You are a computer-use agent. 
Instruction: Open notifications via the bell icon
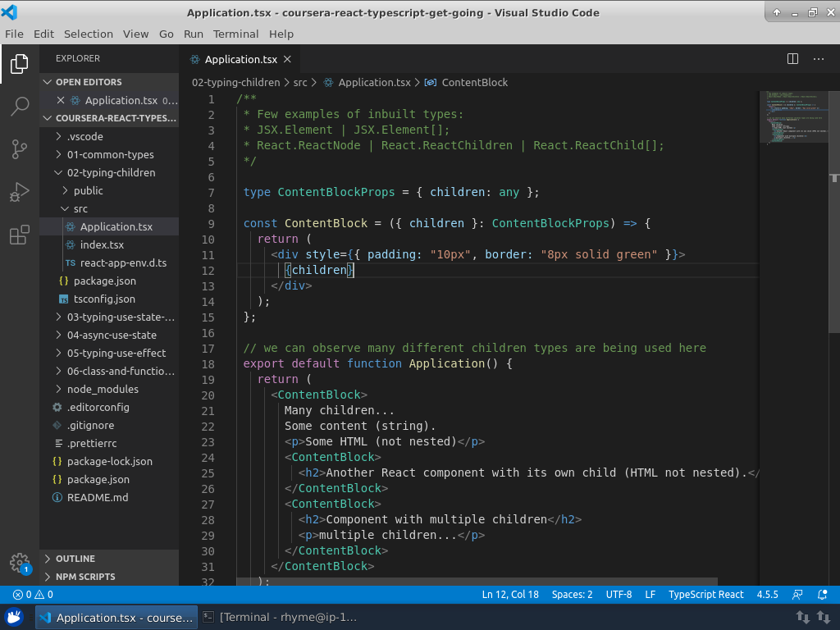pyautogui.click(x=822, y=594)
